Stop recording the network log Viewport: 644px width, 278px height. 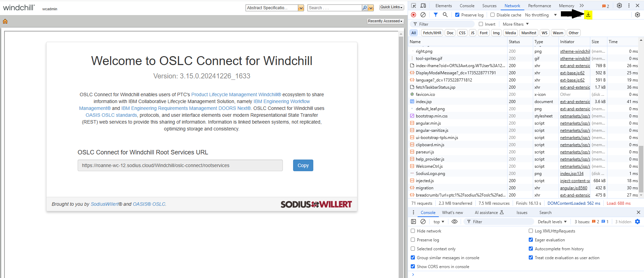(x=413, y=15)
